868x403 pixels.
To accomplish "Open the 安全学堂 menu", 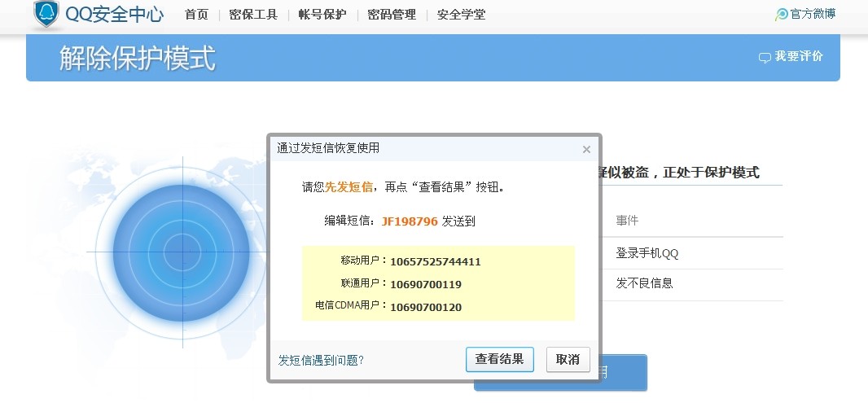I will coord(461,15).
